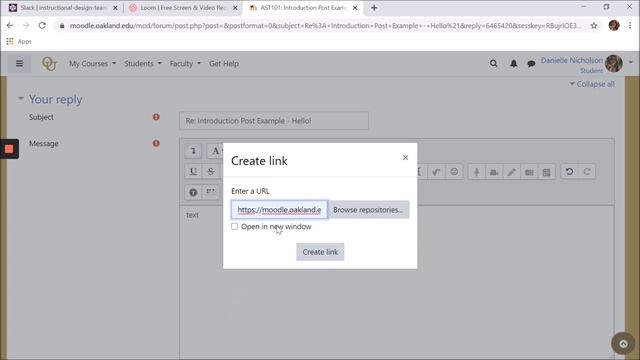Close the Loom browser tab
Viewport: 640px width, 360px height.
point(235,8)
